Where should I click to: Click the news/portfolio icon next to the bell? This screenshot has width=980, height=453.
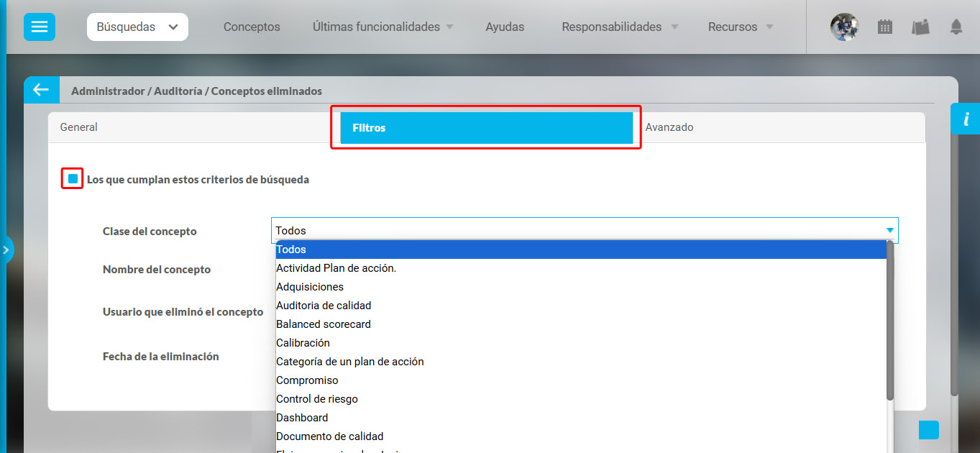921,26
